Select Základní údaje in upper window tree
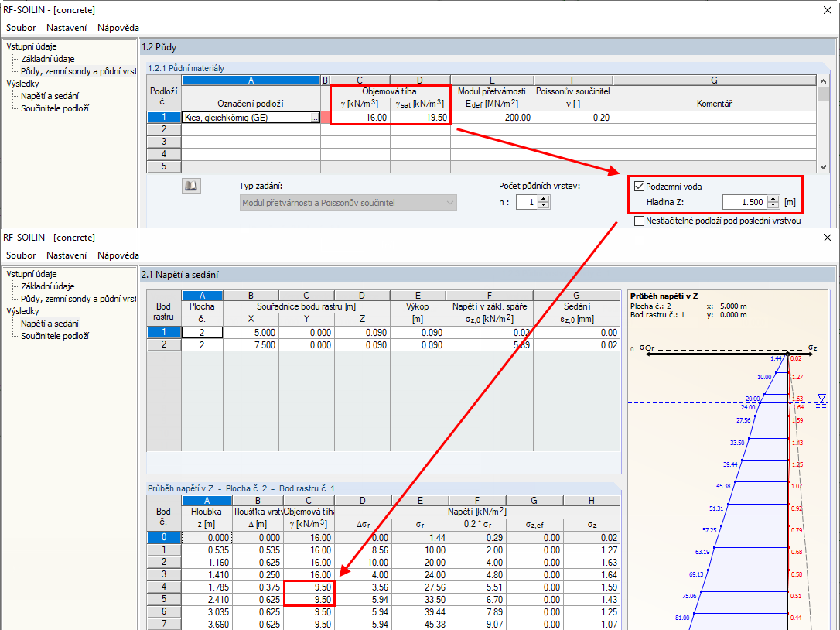 tap(47, 59)
